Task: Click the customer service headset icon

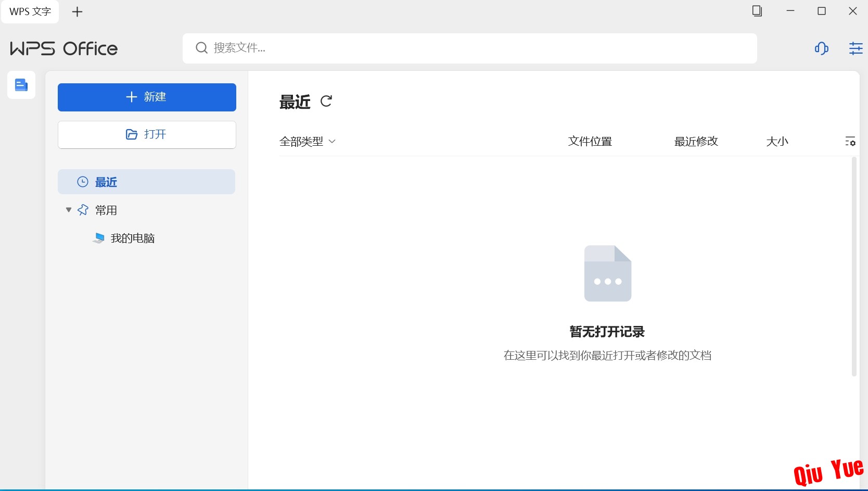Action: pyautogui.click(x=822, y=48)
